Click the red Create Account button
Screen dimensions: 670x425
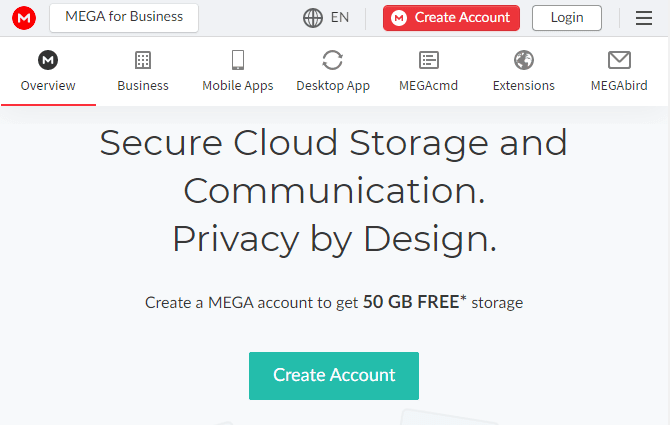pos(451,18)
